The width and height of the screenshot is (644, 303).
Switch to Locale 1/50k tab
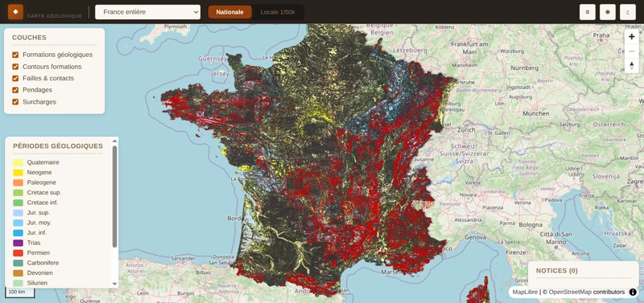[278, 12]
